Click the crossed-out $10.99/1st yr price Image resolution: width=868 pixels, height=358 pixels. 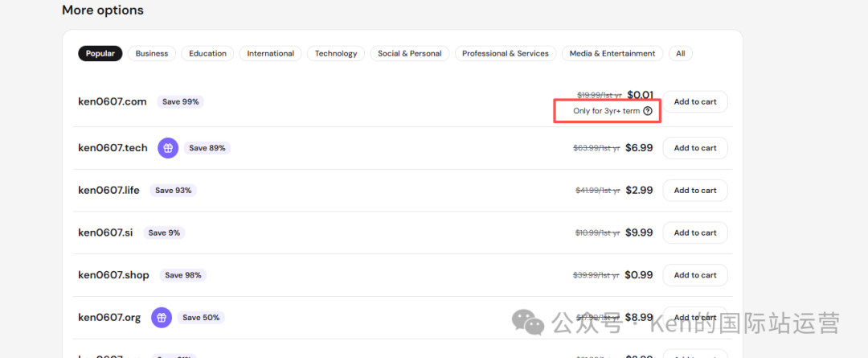point(598,233)
